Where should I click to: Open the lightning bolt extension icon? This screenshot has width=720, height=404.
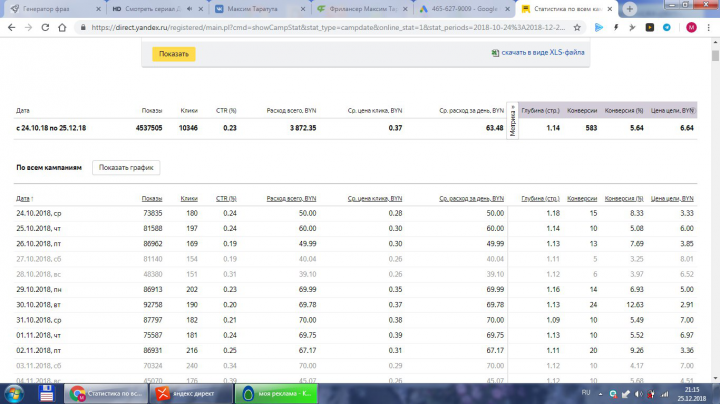tap(616, 28)
